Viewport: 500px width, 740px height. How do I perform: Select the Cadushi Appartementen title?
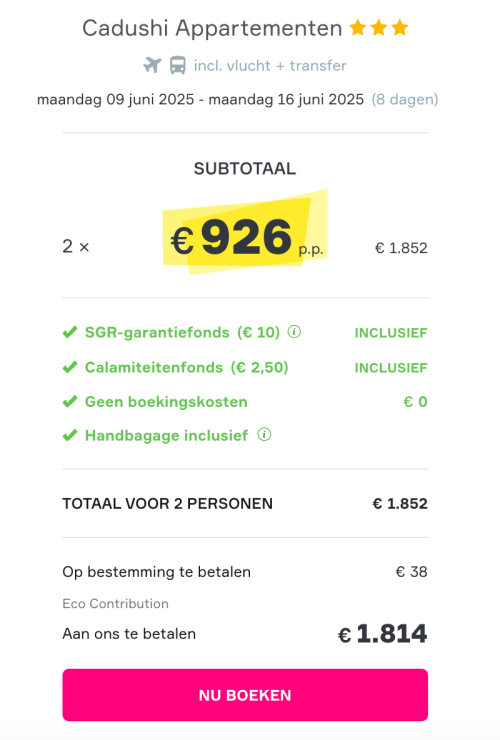pos(212,28)
